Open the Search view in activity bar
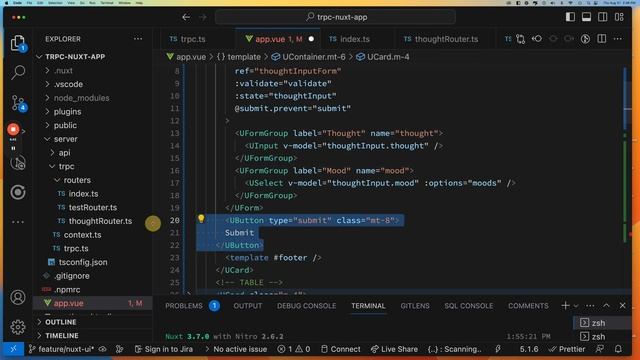640x360 pixels. click(x=18, y=72)
